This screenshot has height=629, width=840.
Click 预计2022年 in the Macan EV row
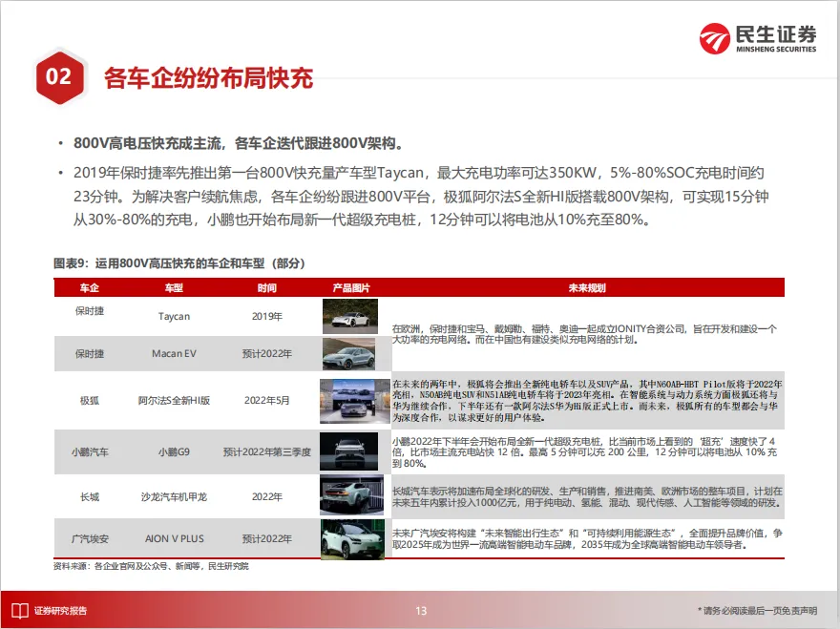[266, 353]
